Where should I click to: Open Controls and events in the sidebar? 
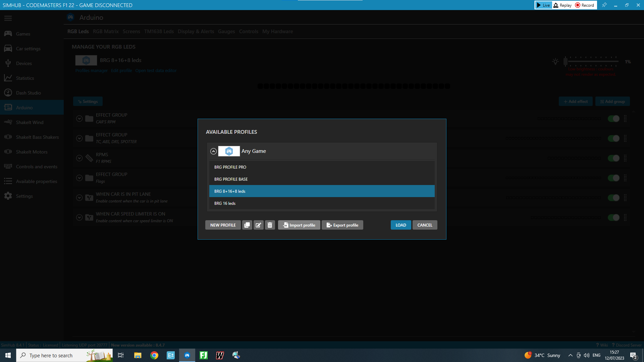pos(32,167)
